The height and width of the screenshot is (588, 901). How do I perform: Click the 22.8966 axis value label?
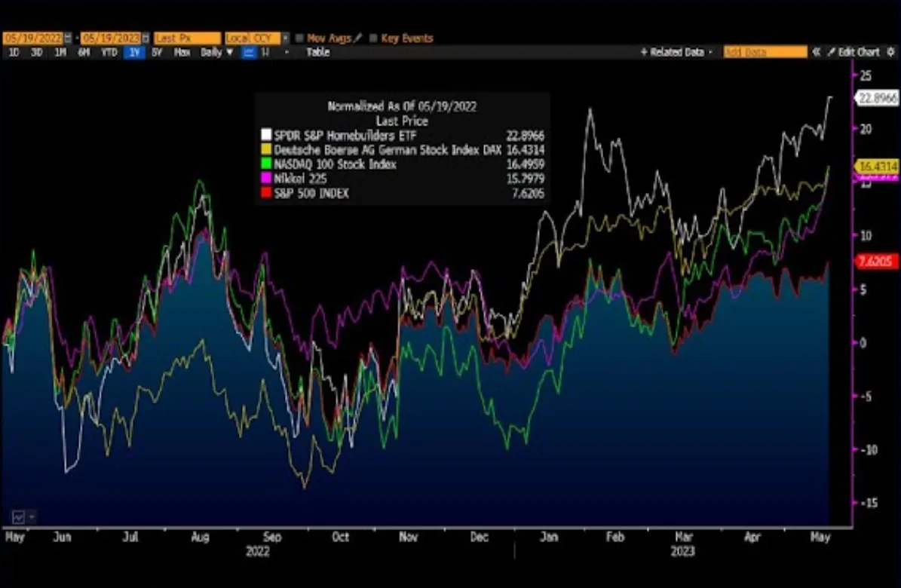click(878, 98)
